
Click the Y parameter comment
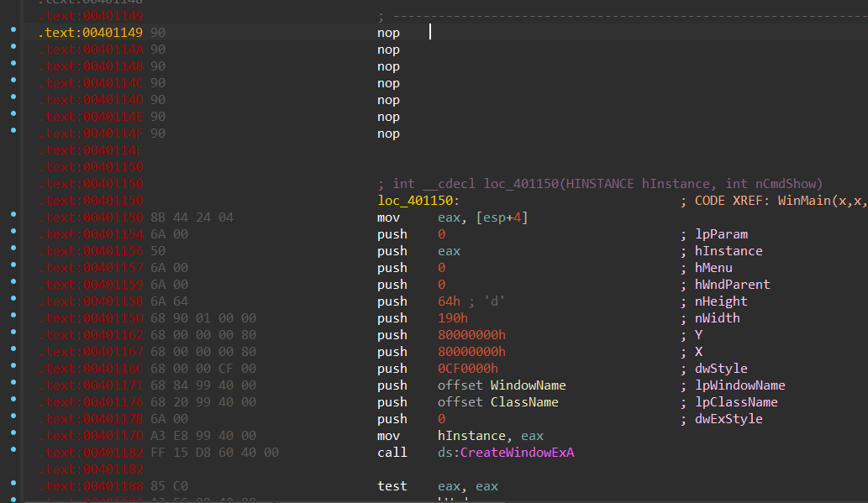point(698,335)
